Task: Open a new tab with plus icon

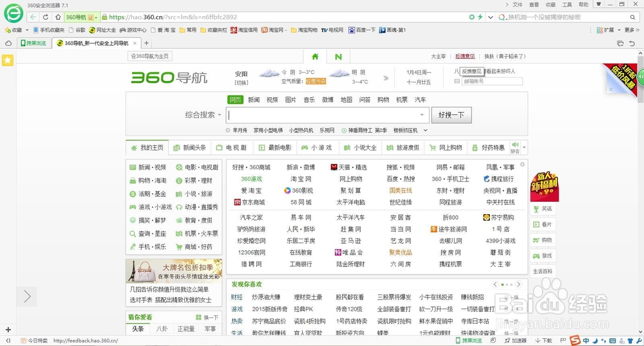Action: coord(146,43)
